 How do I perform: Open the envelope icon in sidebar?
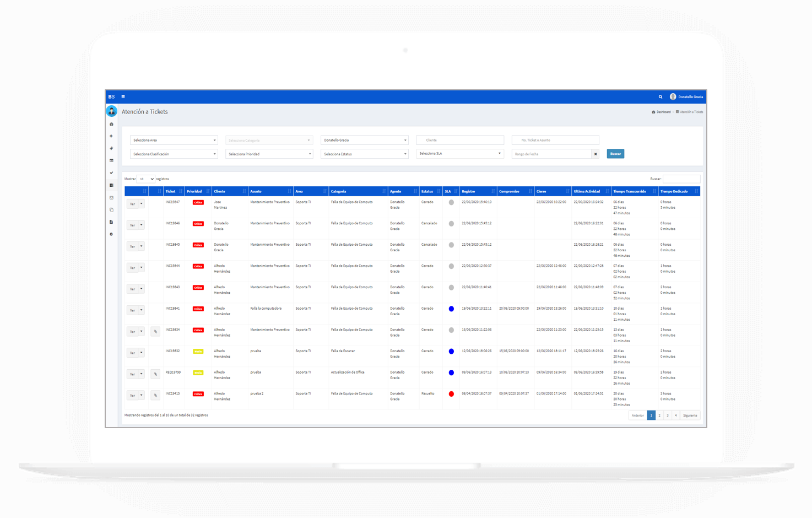[x=111, y=198]
